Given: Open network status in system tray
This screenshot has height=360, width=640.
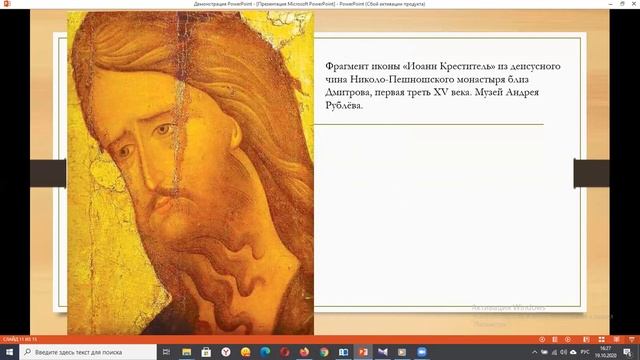Looking at the screenshot, I should click(554, 352).
